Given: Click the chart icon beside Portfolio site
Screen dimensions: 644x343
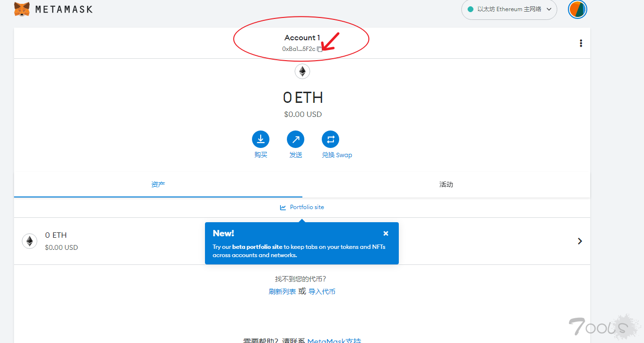Looking at the screenshot, I should click(x=283, y=207).
